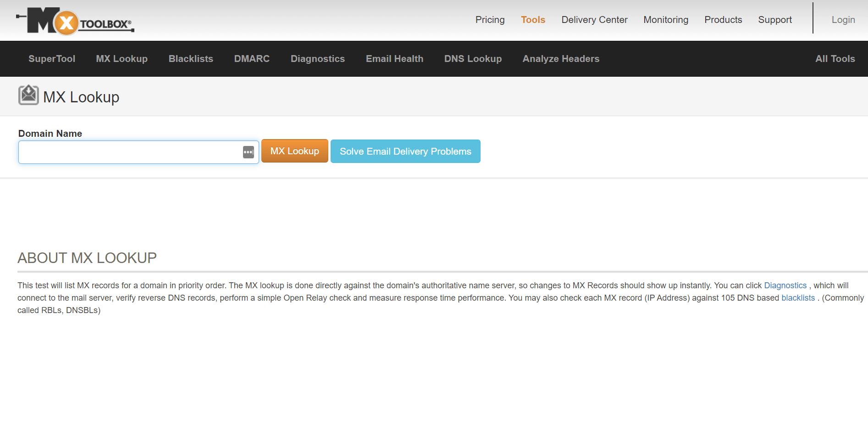
Task: Open the SuperTool page
Action: 51,59
